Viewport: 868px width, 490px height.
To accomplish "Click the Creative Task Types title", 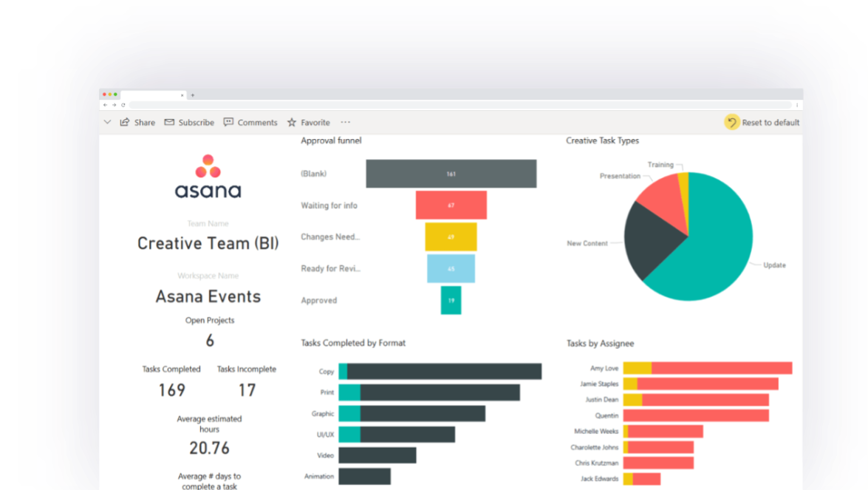I will 602,140.
